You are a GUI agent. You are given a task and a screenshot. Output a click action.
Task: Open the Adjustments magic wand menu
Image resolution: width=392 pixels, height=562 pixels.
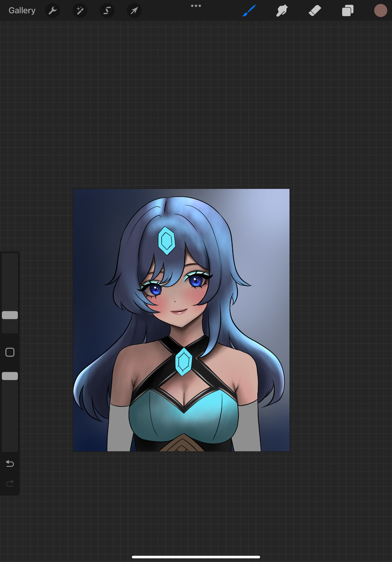(80, 10)
